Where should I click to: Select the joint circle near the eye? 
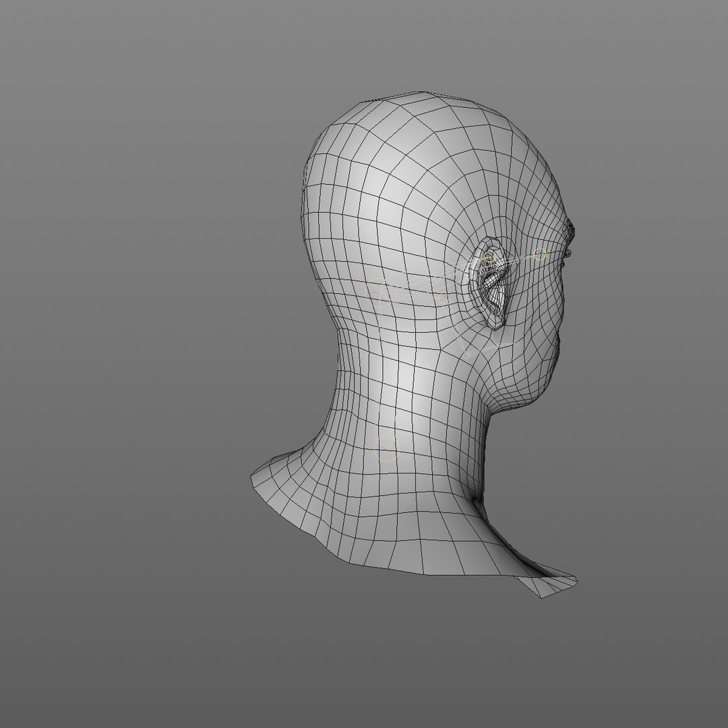(539, 254)
